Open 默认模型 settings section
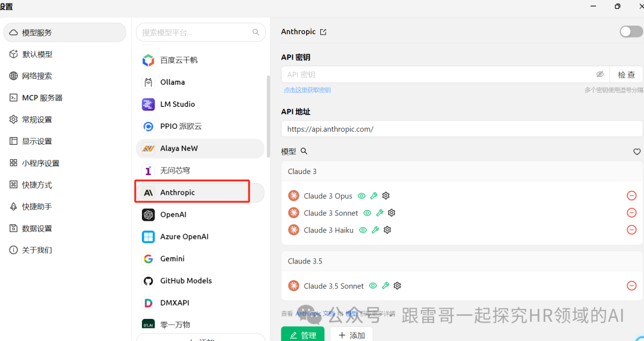 [64, 54]
